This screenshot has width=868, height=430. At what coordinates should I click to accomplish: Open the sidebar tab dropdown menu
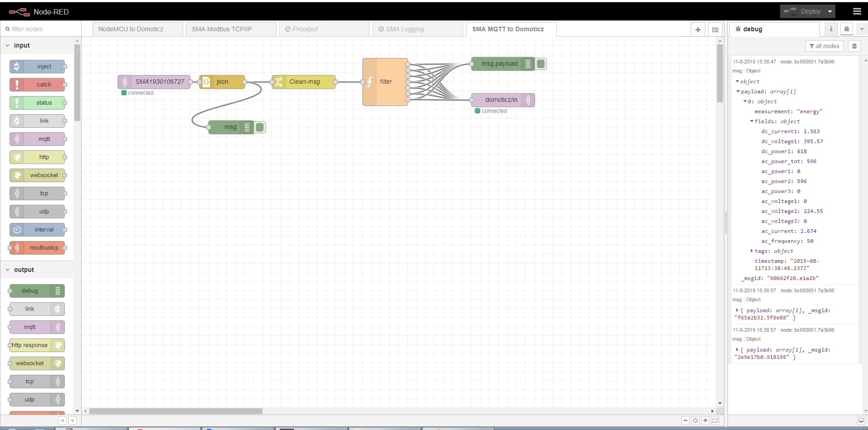pos(862,29)
